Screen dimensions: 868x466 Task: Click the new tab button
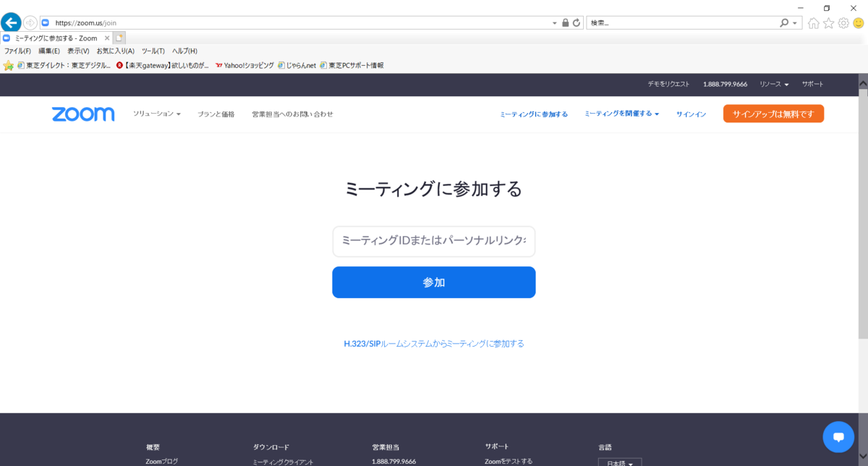[x=119, y=38]
